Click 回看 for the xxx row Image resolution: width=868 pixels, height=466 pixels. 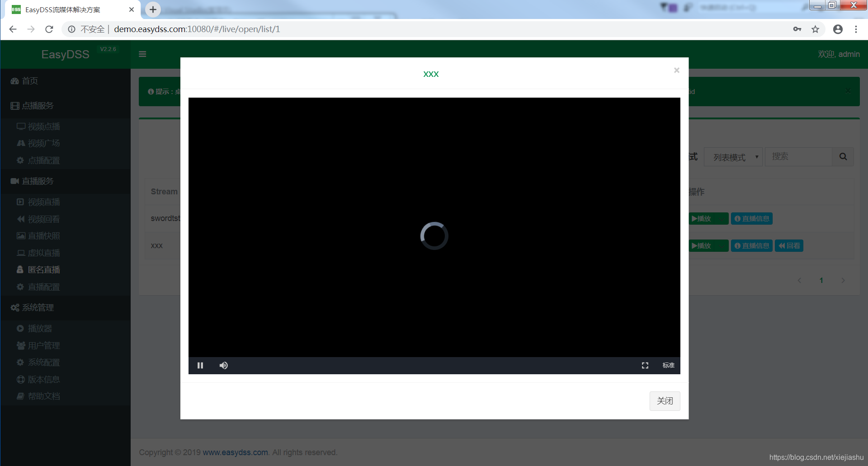click(x=789, y=246)
